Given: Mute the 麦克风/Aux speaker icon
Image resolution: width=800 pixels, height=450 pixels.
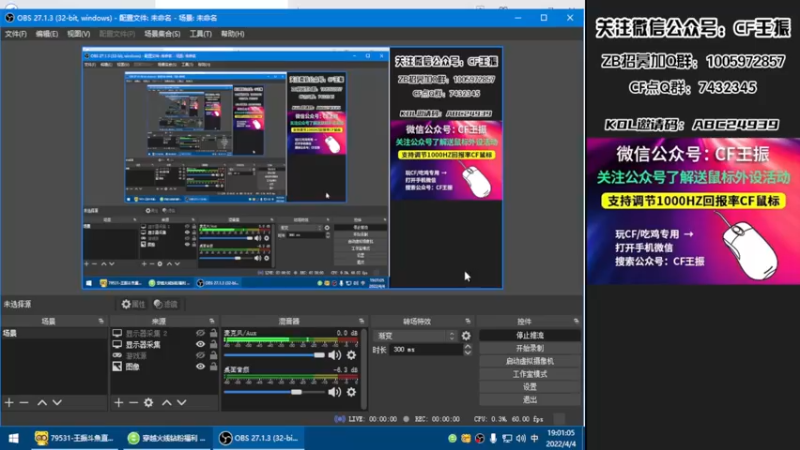Looking at the screenshot, I should 335,355.
